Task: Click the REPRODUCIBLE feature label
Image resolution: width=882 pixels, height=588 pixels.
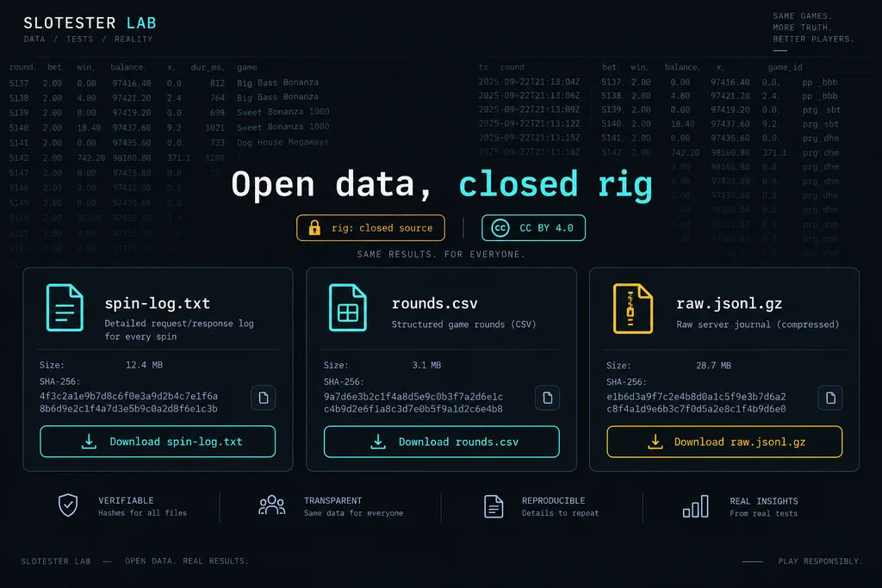Action: [554, 500]
